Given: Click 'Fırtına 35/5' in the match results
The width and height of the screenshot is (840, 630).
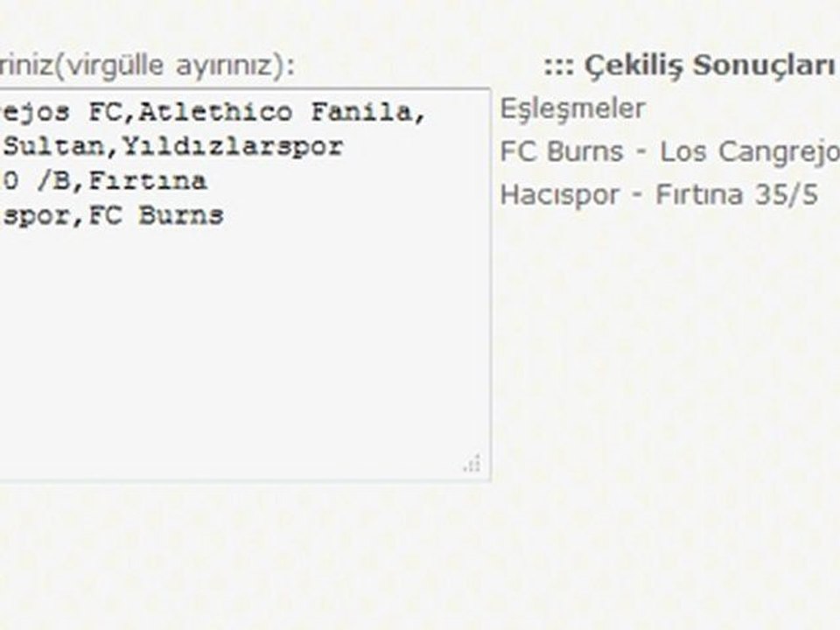Looking at the screenshot, I should point(737,194).
